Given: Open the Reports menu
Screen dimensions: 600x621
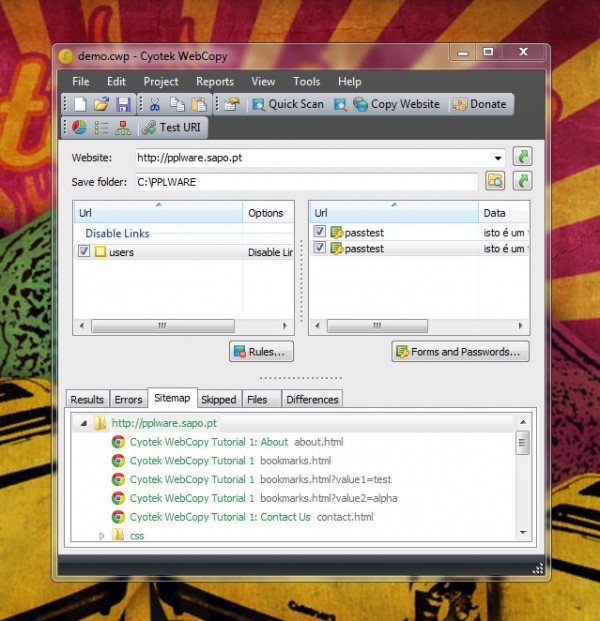Looking at the screenshot, I should (215, 82).
